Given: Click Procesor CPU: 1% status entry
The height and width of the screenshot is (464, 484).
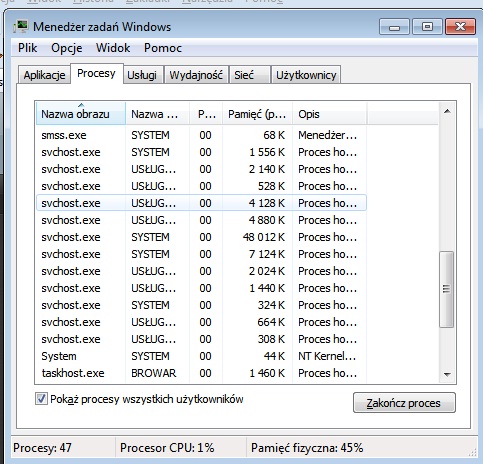Looking at the screenshot, I should pyautogui.click(x=167, y=447).
